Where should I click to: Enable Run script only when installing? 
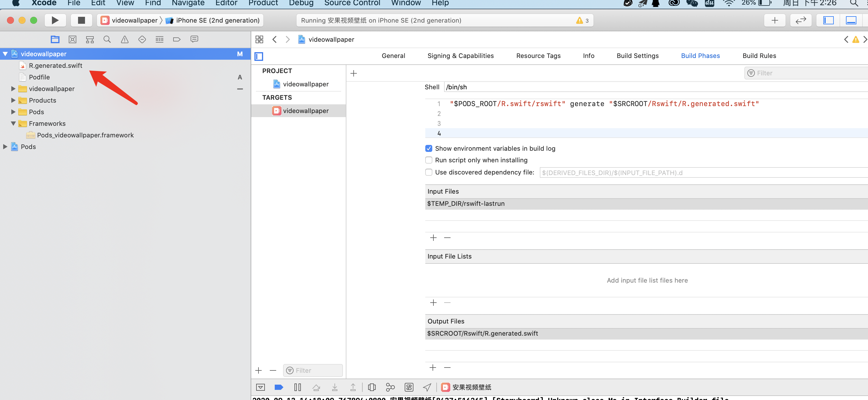click(428, 160)
